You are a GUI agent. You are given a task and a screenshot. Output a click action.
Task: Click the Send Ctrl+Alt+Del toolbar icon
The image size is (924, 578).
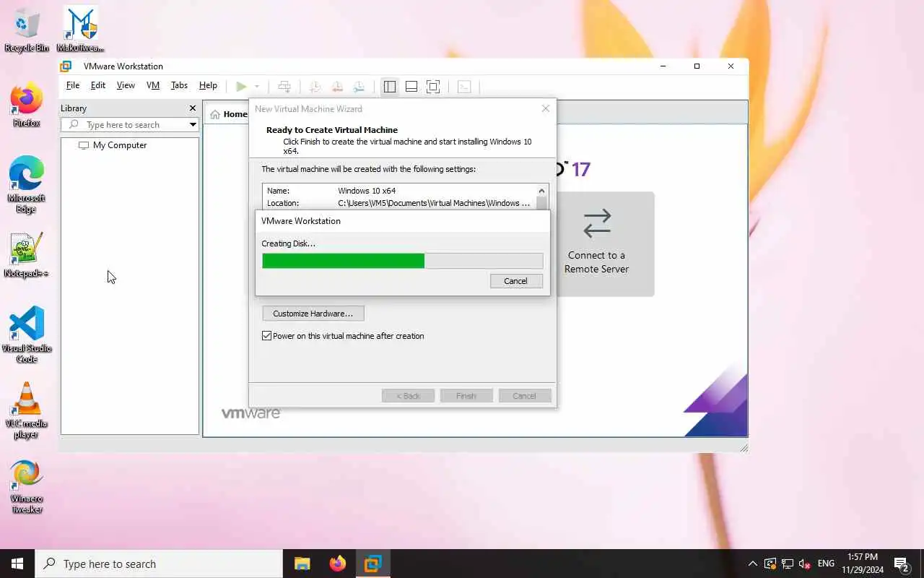point(284,87)
